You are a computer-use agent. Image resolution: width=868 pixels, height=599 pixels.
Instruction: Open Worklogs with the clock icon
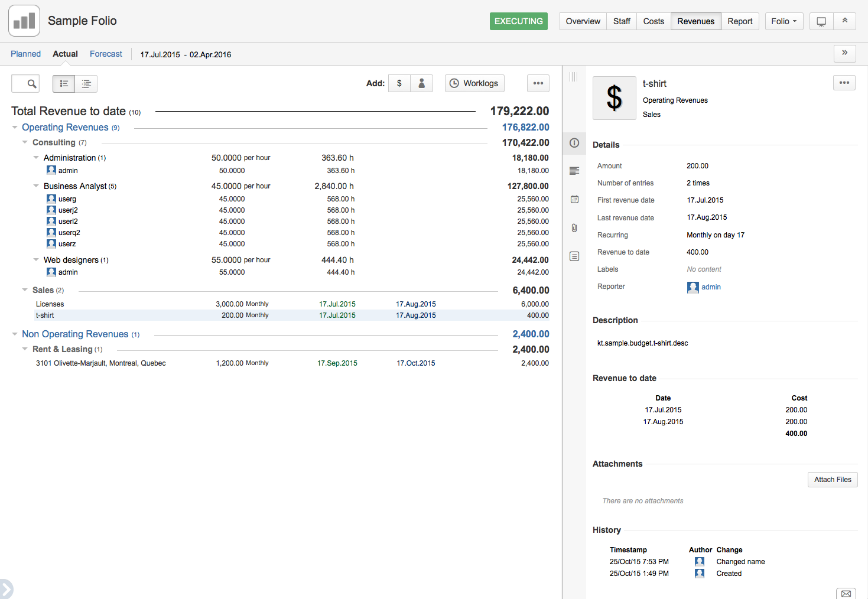coord(474,83)
